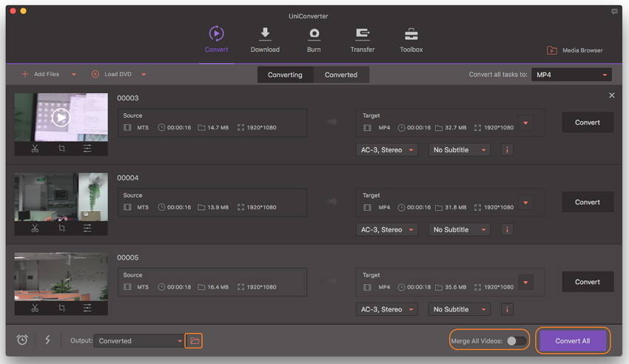Convert video 00005

588,282
